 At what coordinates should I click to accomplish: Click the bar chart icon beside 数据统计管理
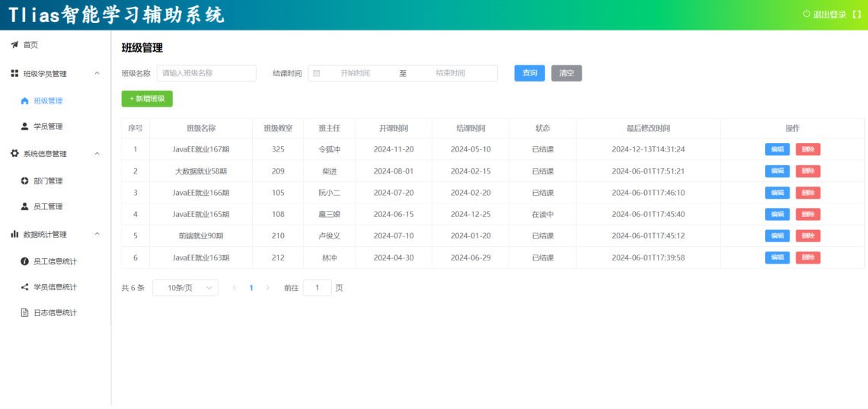15,234
